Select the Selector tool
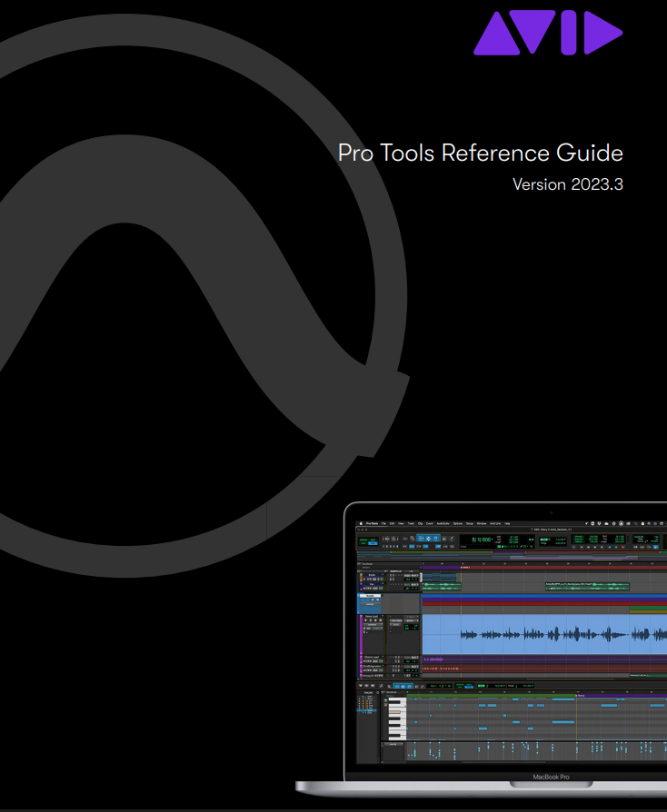 point(429,539)
